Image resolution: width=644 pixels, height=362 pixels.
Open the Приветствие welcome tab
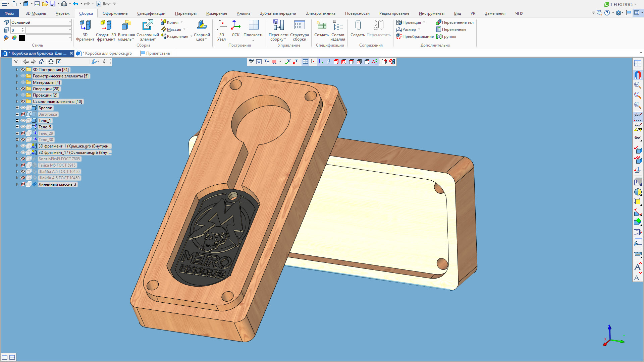155,53
